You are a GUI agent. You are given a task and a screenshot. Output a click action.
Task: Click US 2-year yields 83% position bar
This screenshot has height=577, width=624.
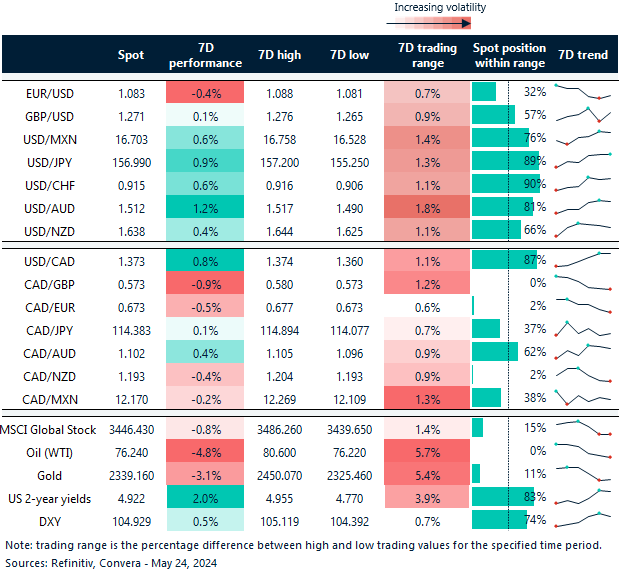[x=507, y=495]
